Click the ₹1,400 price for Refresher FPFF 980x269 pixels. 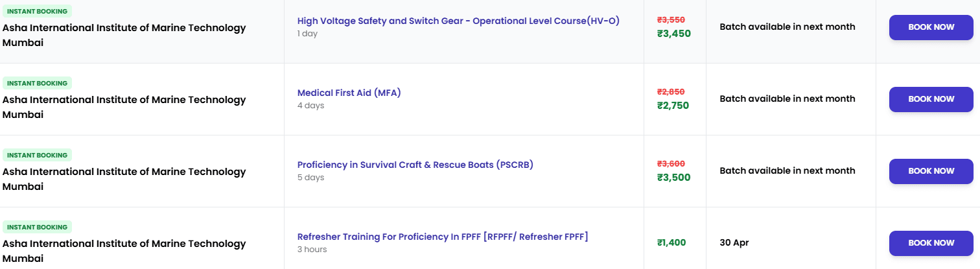[x=671, y=242]
